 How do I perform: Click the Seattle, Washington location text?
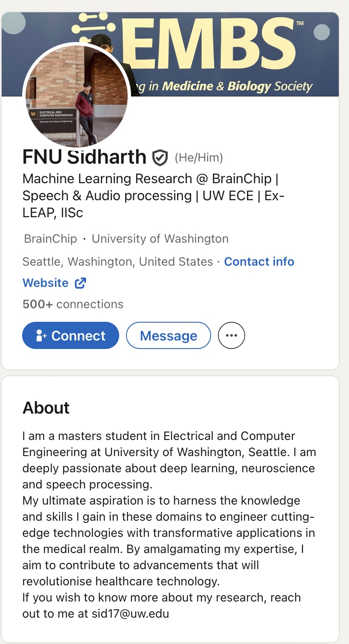click(117, 261)
